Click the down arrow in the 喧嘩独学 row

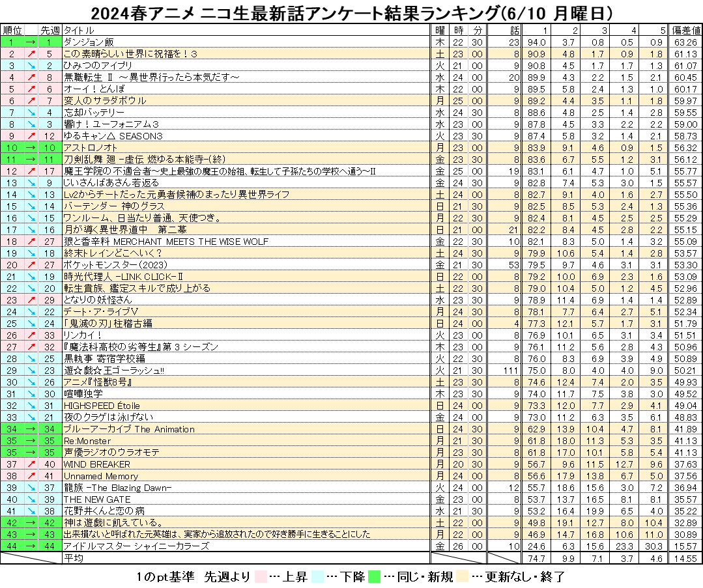click(31, 393)
